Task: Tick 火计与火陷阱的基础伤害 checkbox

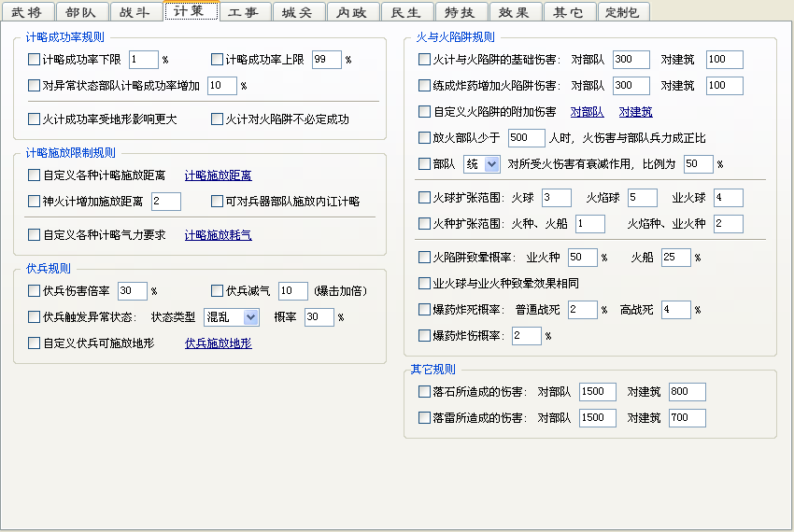Action: click(424, 60)
